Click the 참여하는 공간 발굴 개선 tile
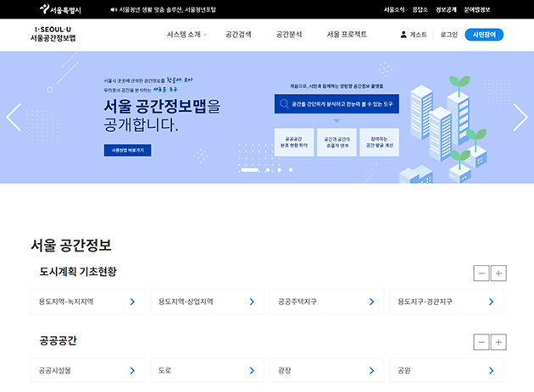The image size is (534, 392). 380,142
